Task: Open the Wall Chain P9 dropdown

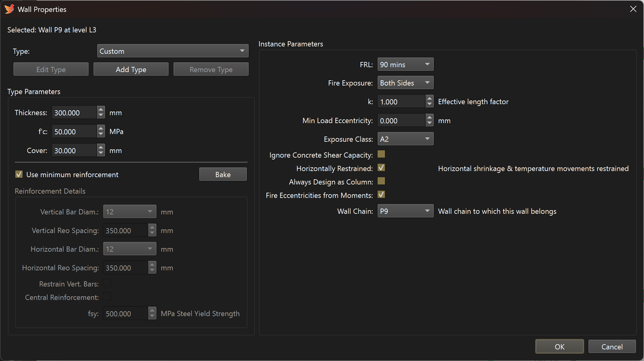Action: 405,211
